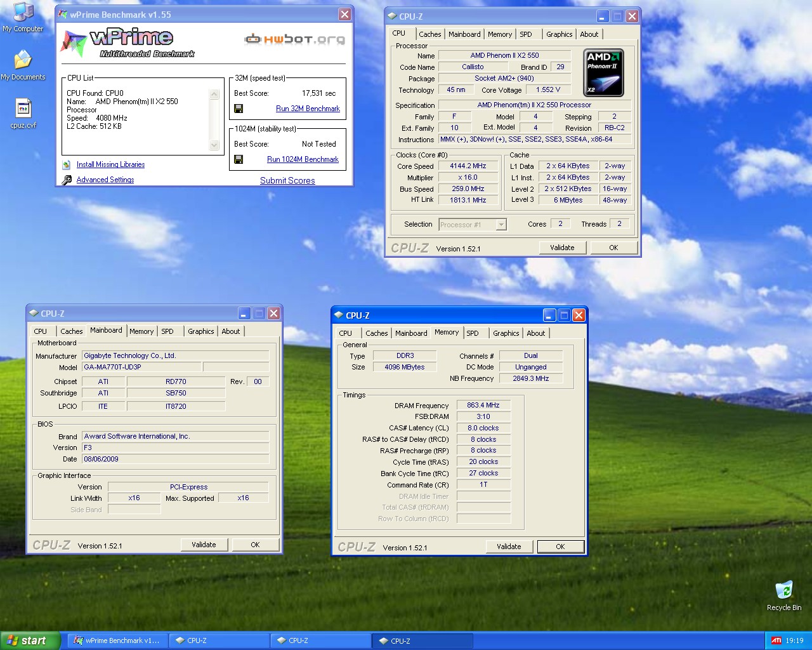Click the motherboard Model GA-MA770T-UD3P field
This screenshot has height=650, width=812.
coord(142,368)
